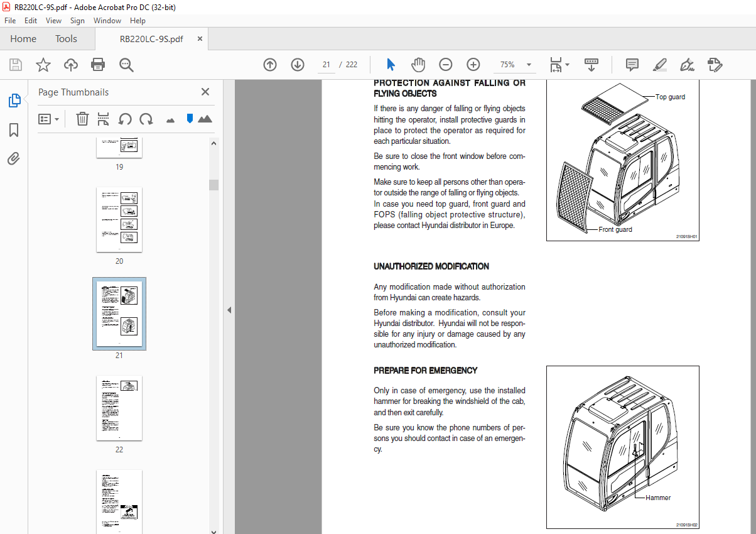756x534 pixels.
Task: Select the Highlight text tool
Action: coord(659,65)
